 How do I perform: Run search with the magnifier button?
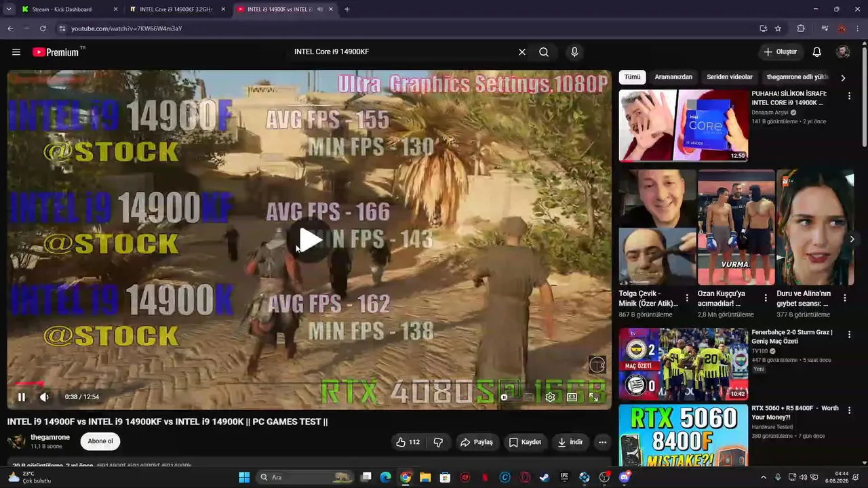(x=544, y=52)
